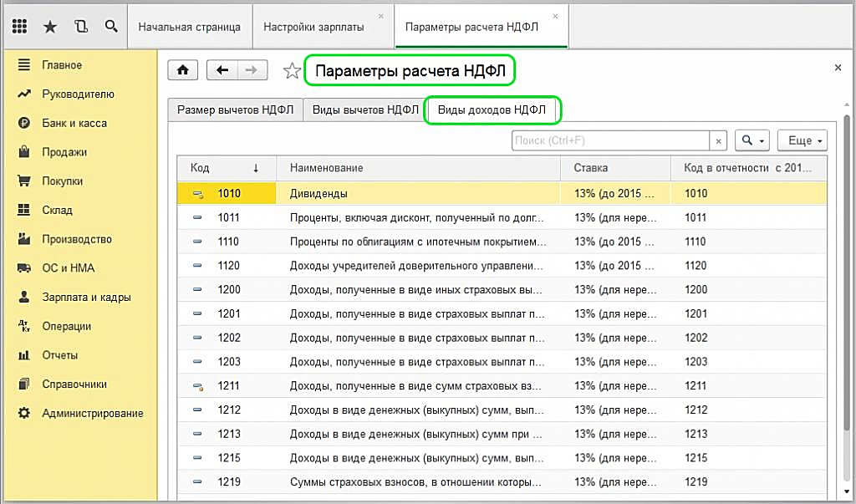Sort by Ставка column header
Screen dimensions: 856x504
click(615, 168)
